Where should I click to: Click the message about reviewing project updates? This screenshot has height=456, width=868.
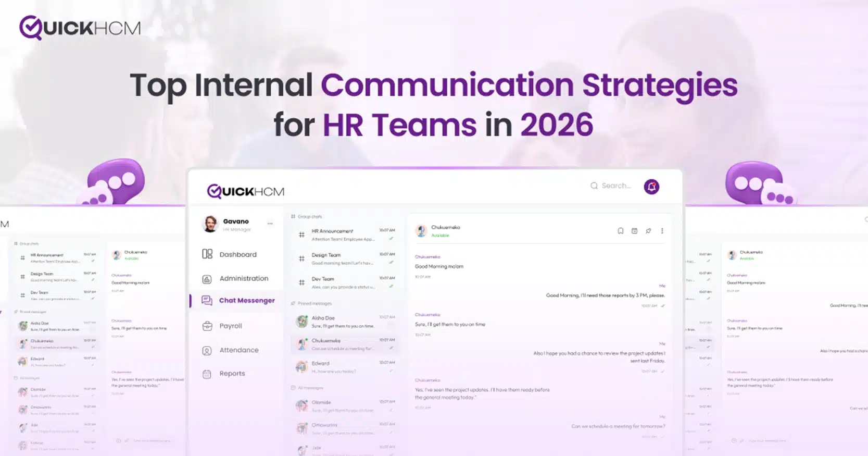(599, 357)
